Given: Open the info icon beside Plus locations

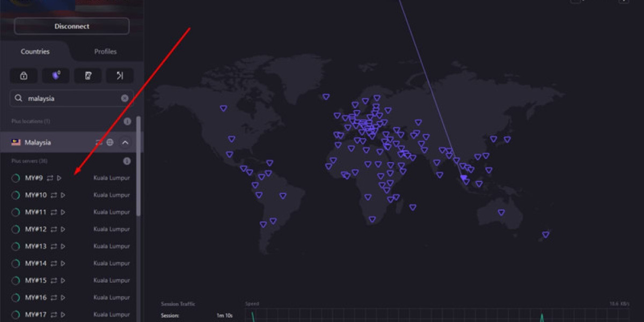Looking at the screenshot, I should click(x=127, y=121).
